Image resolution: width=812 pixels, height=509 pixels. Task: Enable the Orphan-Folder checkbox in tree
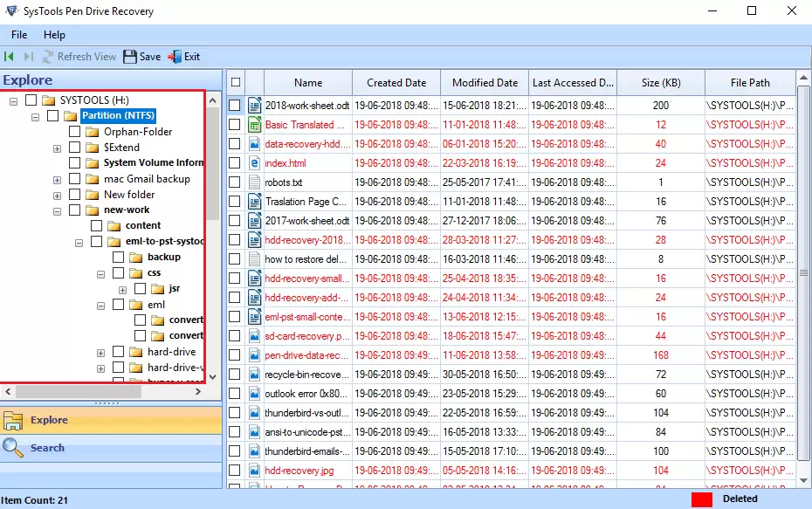(x=74, y=132)
